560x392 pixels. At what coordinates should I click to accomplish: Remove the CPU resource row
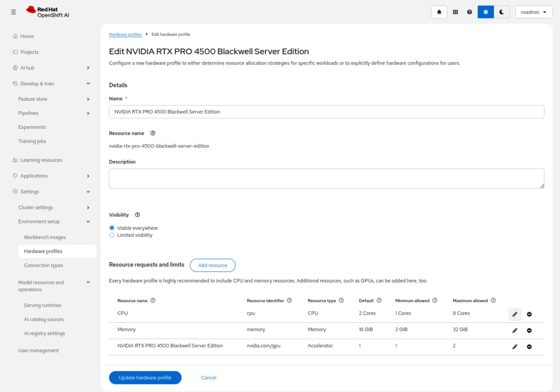point(529,314)
